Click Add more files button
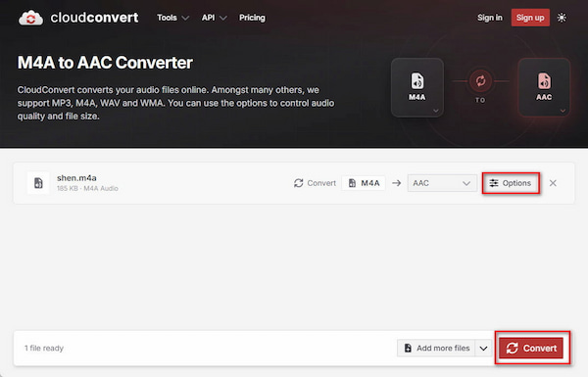Screen dimensions: 588x377 click(x=436, y=349)
